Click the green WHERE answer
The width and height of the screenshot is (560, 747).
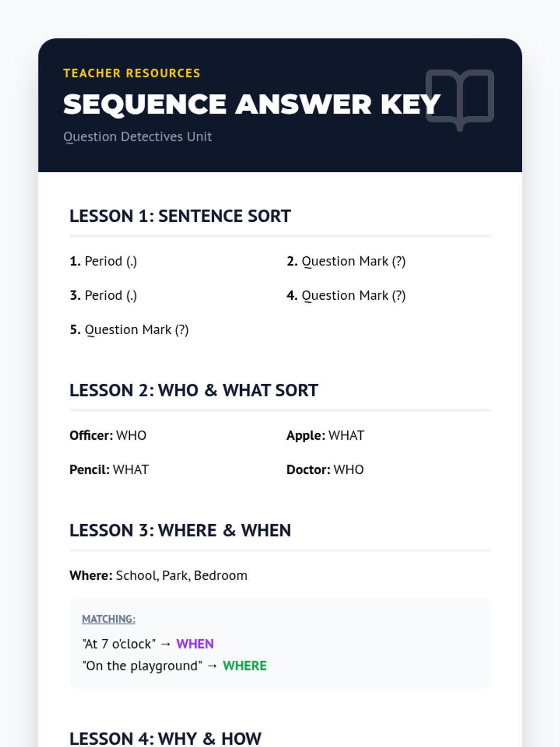[245, 666]
